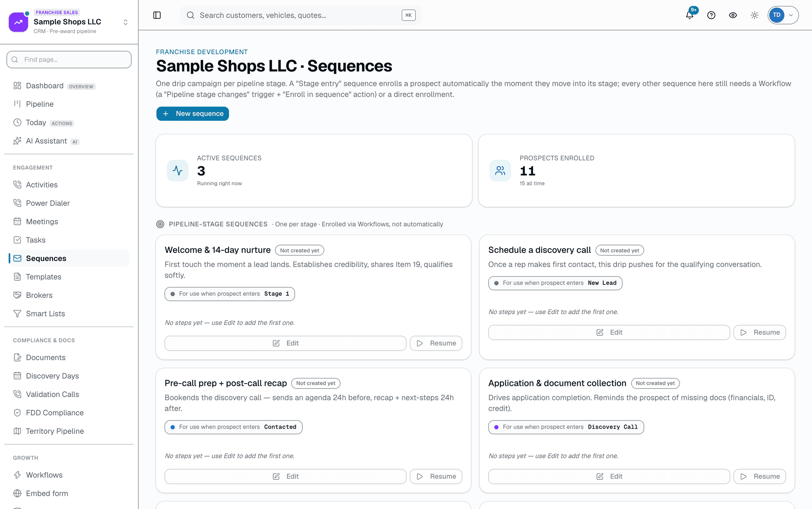Resume Schedule a discovery call sequence

pyautogui.click(x=760, y=332)
